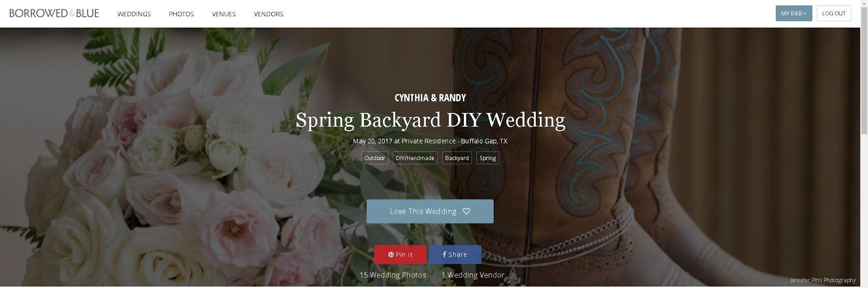Click the Facebook Share button
The image size is (868, 288).
coord(455,254)
